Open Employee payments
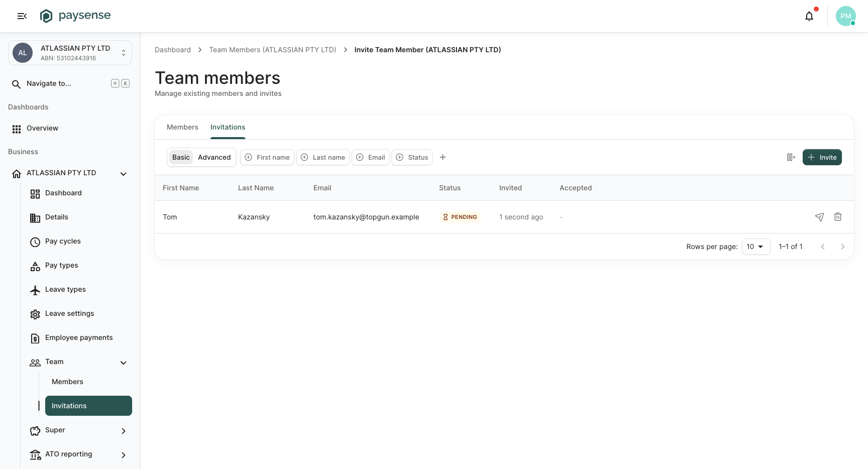The height and width of the screenshot is (469, 868). click(x=78, y=338)
